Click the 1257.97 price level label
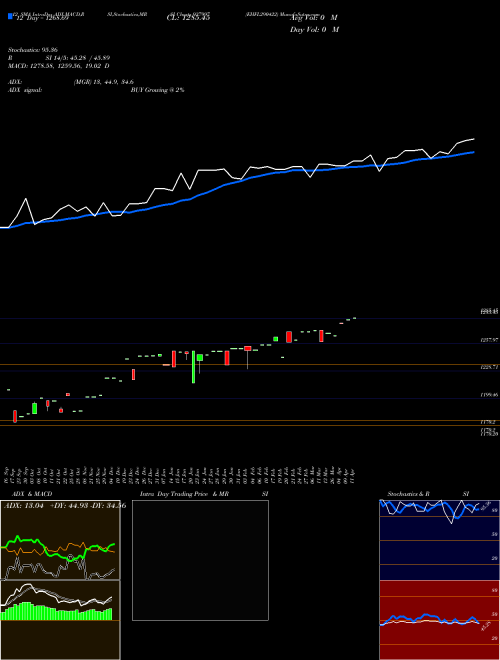The height and width of the screenshot is (660, 500). click(490, 339)
